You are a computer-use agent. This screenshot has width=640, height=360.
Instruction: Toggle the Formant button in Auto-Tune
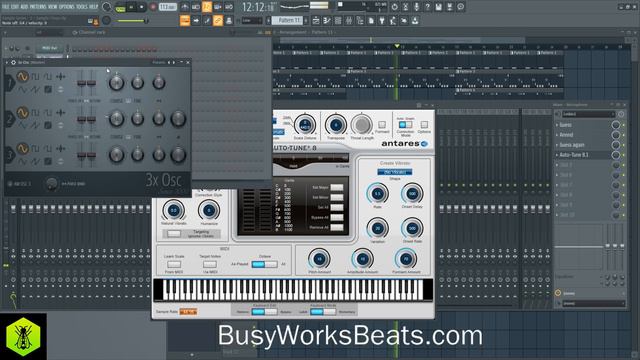click(382, 125)
